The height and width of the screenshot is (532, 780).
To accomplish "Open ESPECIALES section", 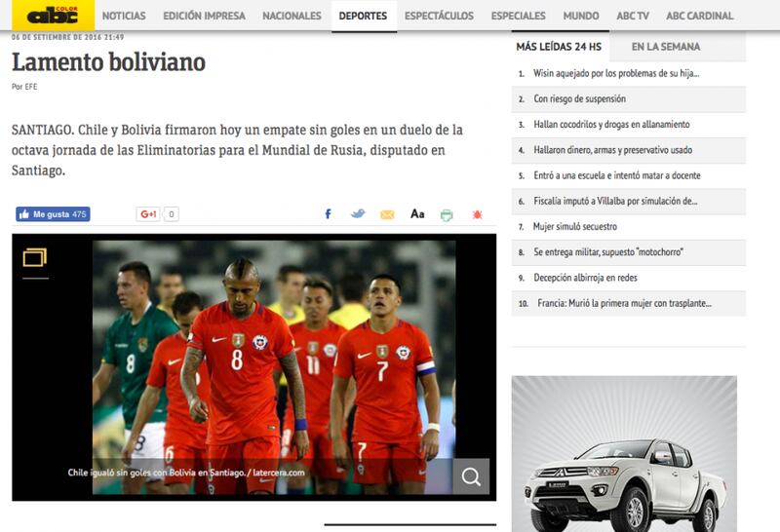I will [519, 16].
